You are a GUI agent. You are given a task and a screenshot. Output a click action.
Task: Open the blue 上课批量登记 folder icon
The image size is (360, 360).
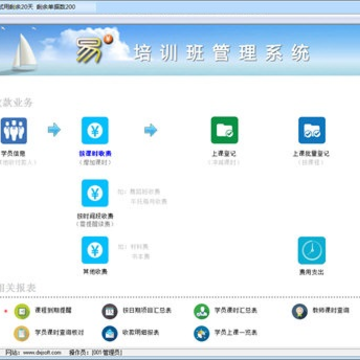[312, 130]
